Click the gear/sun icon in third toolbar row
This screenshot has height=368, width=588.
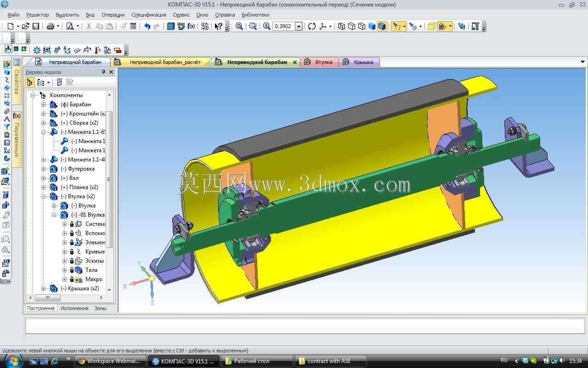coord(37,50)
